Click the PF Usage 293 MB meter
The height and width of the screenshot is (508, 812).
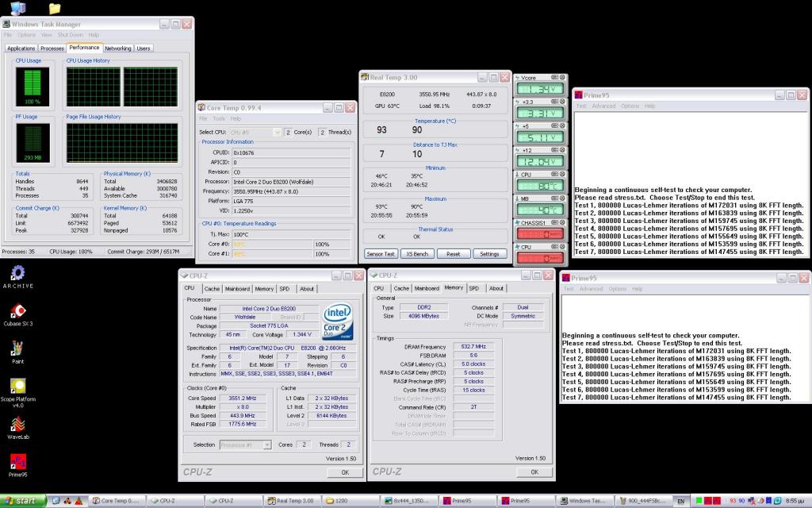tap(33, 143)
